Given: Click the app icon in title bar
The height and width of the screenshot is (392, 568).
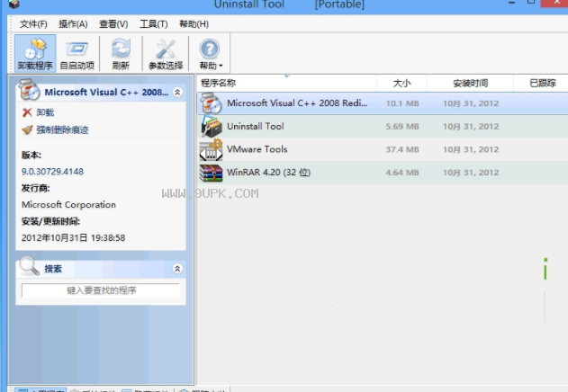Looking at the screenshot, I should (14, 4).
